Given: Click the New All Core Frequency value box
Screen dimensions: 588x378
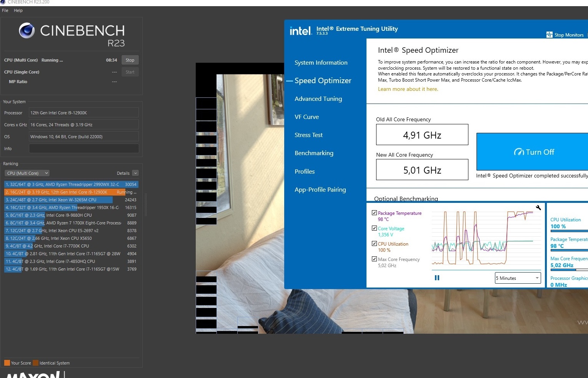Looking at the screenshot, I should [x=422, y=170].
